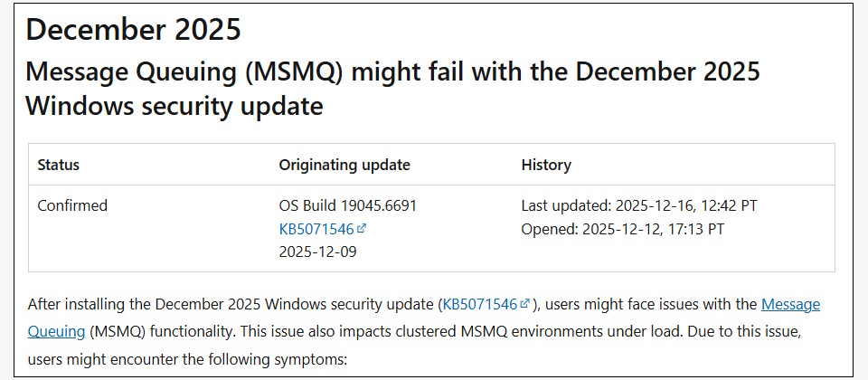Click "users might encounter the following symptoms" text

tap(188, 358)
